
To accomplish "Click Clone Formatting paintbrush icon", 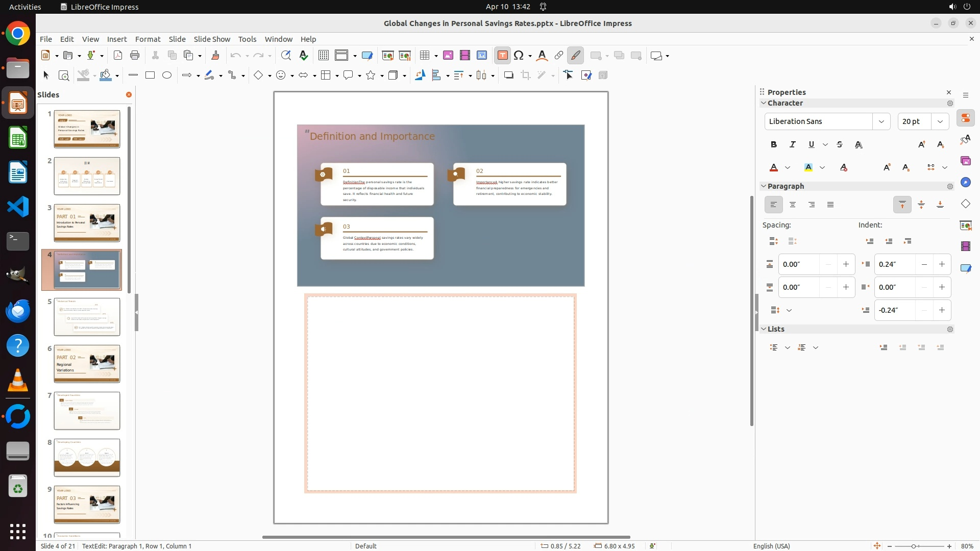I will pos(215,56).
